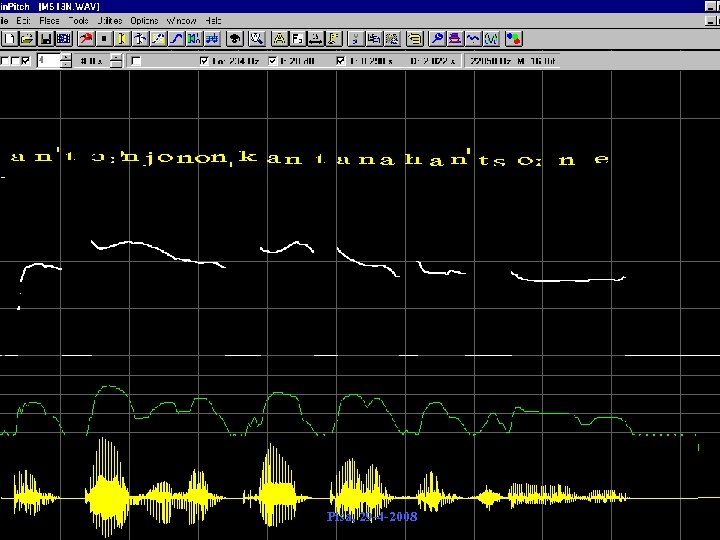Decrease the number field with down arrow

(x=66, y=65)
